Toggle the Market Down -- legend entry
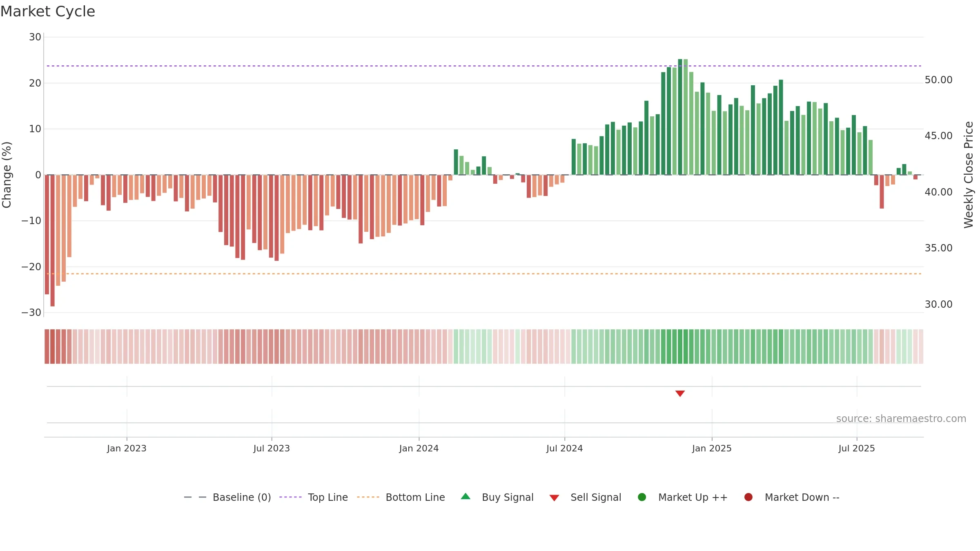This screenshot has width=980, height=551. click(792, 497)
